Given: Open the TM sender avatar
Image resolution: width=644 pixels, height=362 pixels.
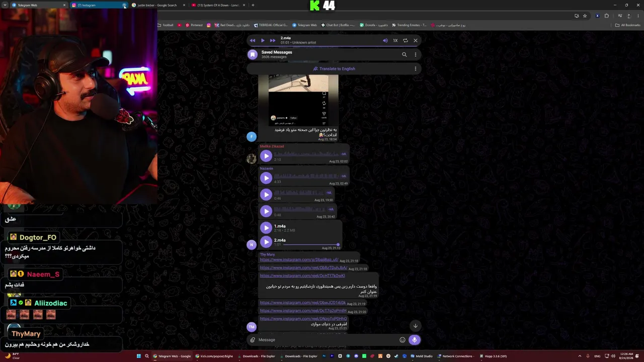Looking at the screenshot, I should coord(252,327).
